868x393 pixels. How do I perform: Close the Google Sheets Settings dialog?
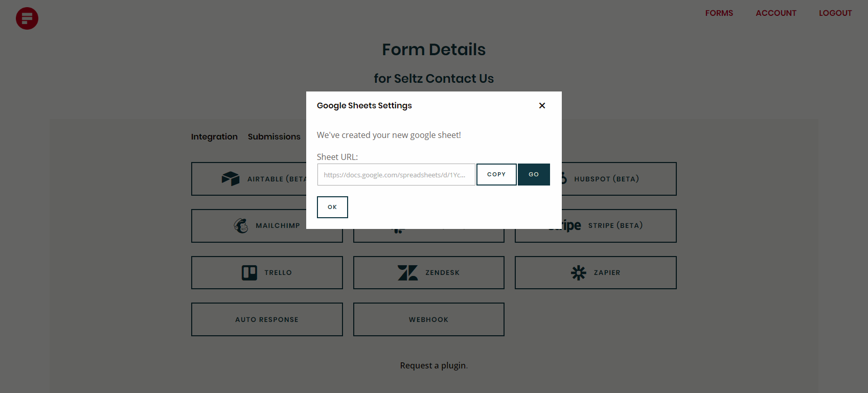click(542, 106)
